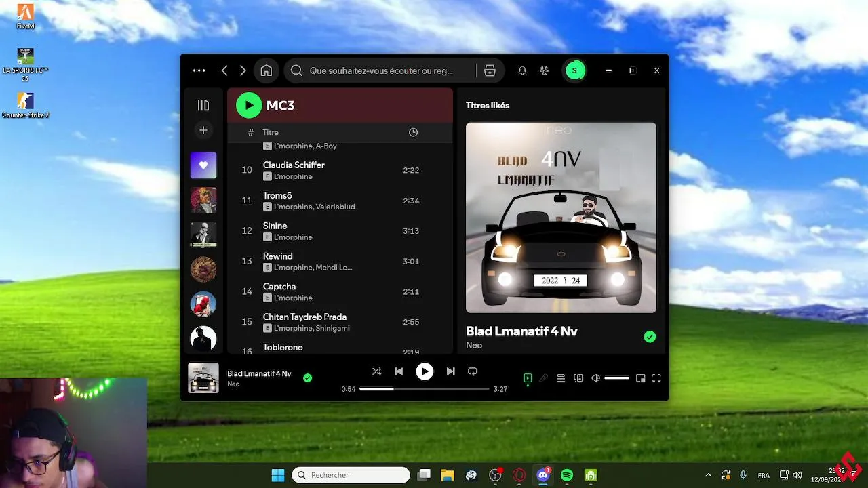Screen dimensions: 868x488
Task: Open artist A-Boy link
Action: pyautogui.click(x=326, y=146)
